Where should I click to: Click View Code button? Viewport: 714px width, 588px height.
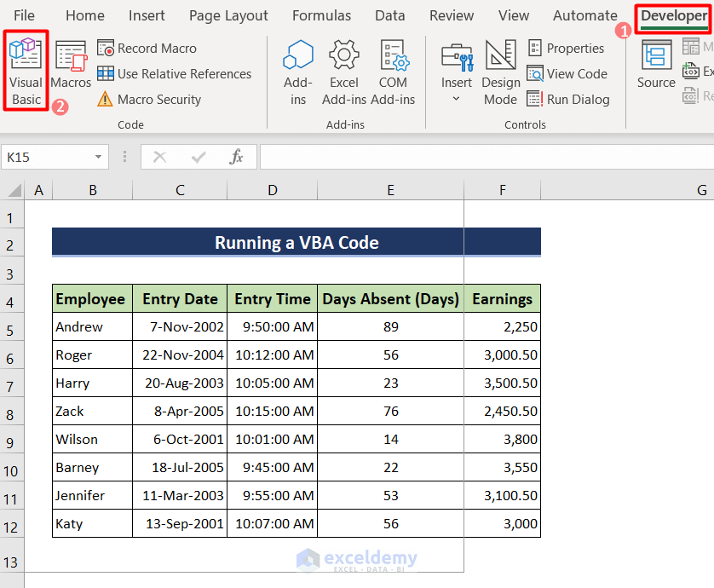(567, 74)
